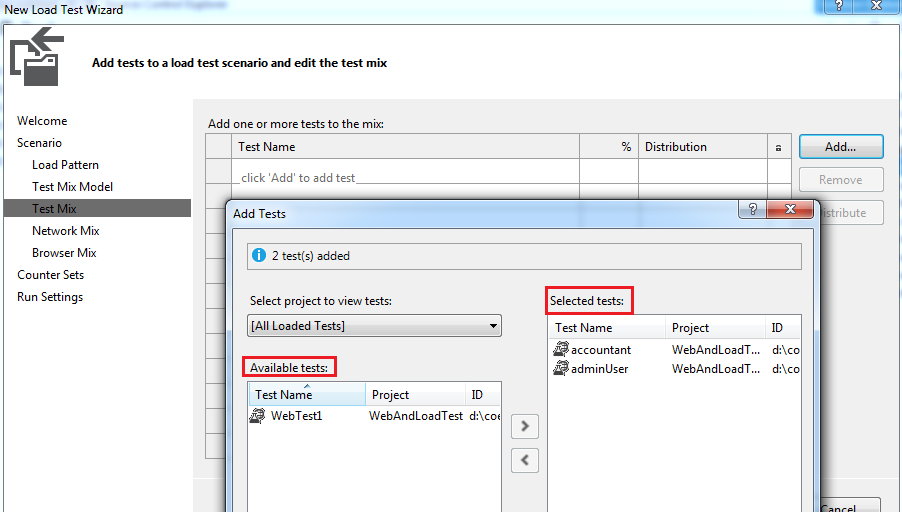Click the Add Tests dialog help button
This screenshot has width=902, height=512.
point(752,209)
